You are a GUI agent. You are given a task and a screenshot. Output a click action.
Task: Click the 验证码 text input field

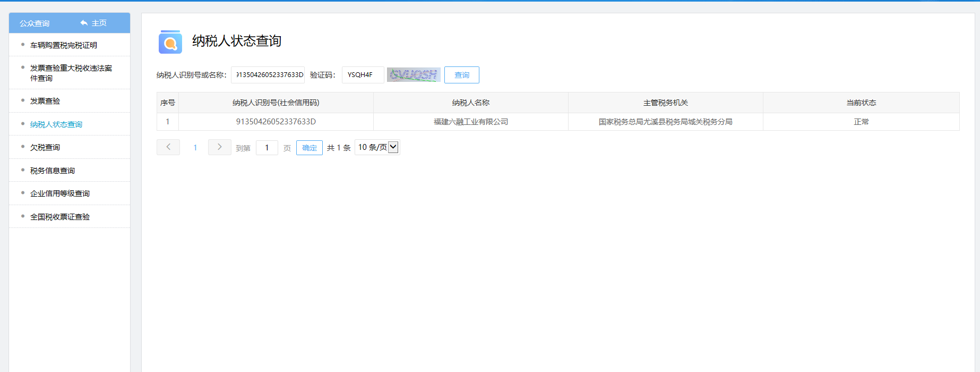[363, 75]
